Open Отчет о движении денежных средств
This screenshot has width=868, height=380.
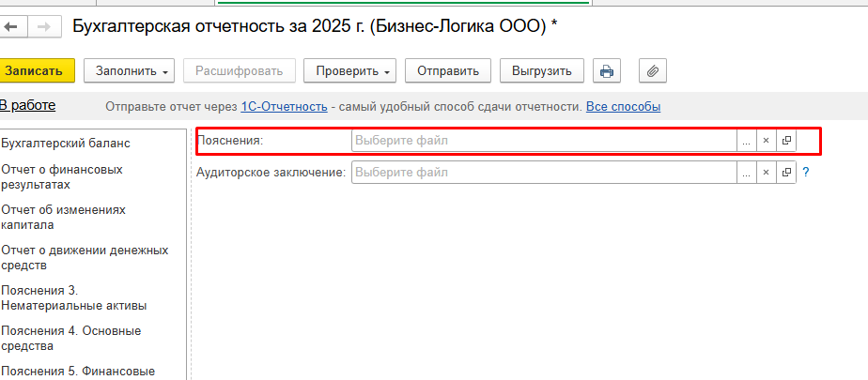click(85, 258)
